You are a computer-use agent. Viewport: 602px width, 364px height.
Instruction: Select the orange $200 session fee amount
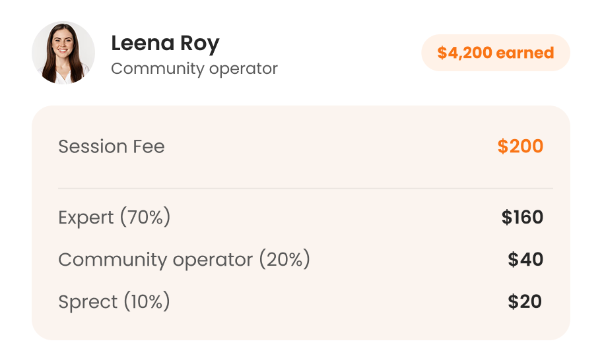click(520, 146)
